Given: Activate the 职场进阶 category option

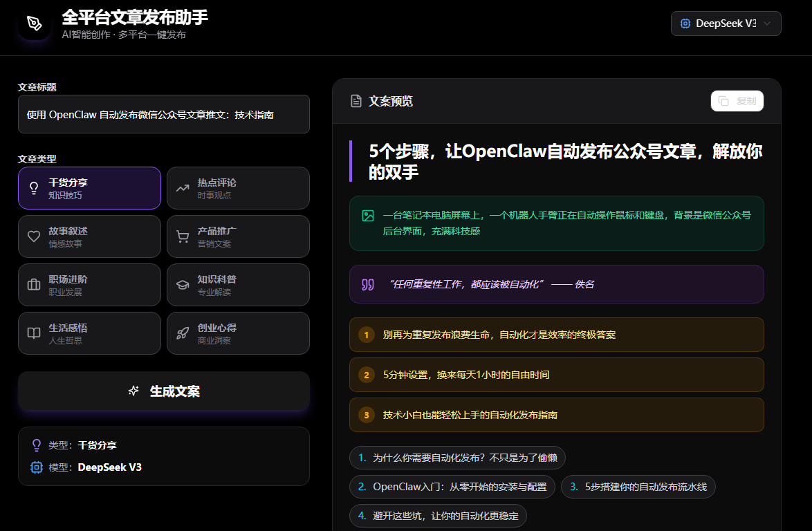Looking at the screenshot, I should (89, 284).
